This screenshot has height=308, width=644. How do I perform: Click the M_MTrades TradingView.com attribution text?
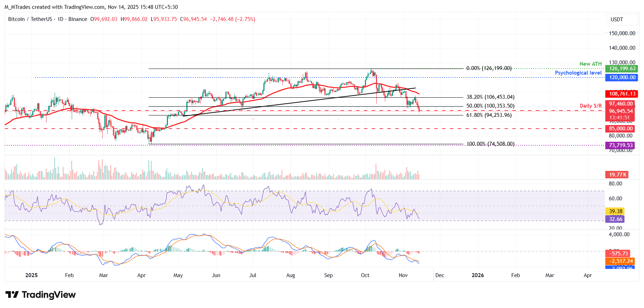point(91,7)
